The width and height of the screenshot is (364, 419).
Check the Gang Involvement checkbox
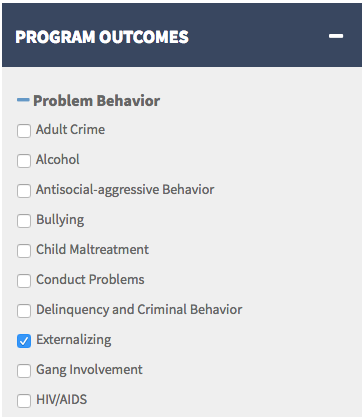coord(24,371)
